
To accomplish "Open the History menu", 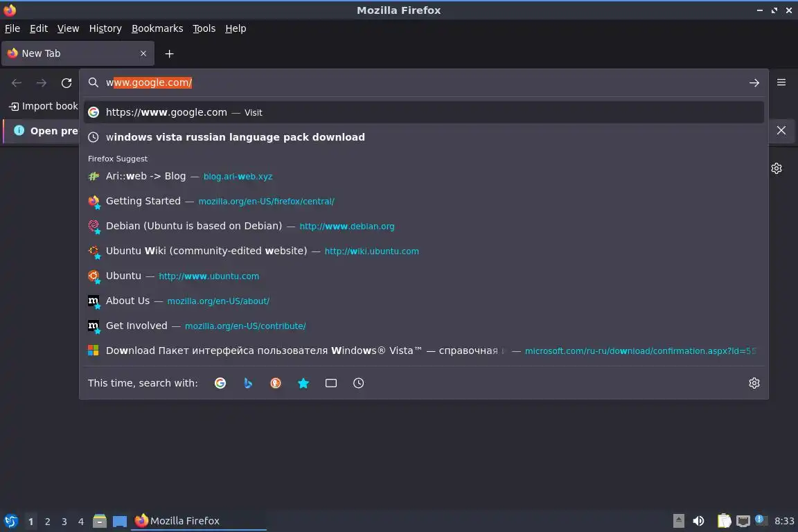I will tap(105, 28).
